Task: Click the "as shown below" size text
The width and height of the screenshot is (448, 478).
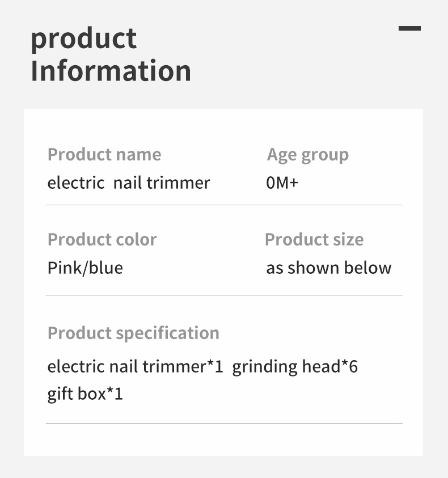Action: 329,268
